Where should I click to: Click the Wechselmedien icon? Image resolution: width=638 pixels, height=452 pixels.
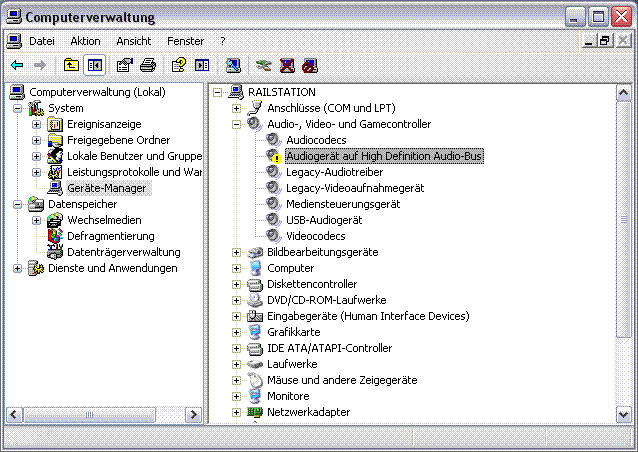pyautogui.click(x=55, y=221)
